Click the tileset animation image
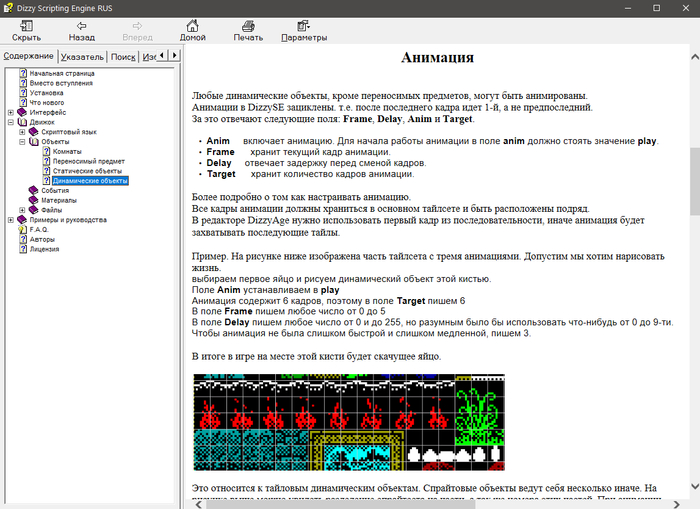This screenshot has height=509, width=700. point(349,422)
